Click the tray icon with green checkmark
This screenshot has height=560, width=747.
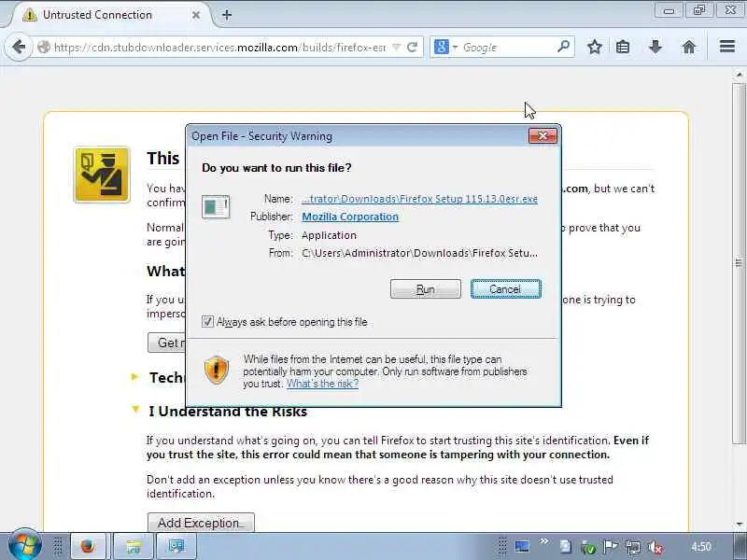[x=588, y=548]
